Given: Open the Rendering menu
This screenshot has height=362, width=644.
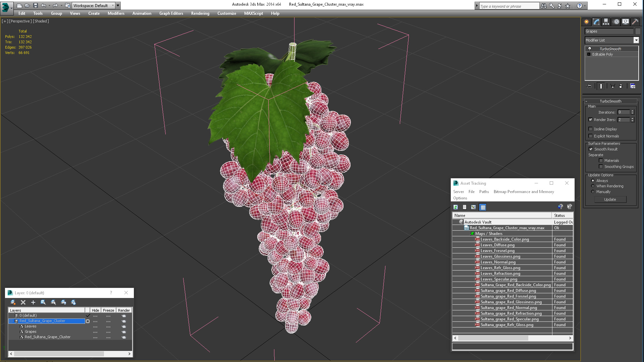Looking at the screenshot, I should point(200,13).
